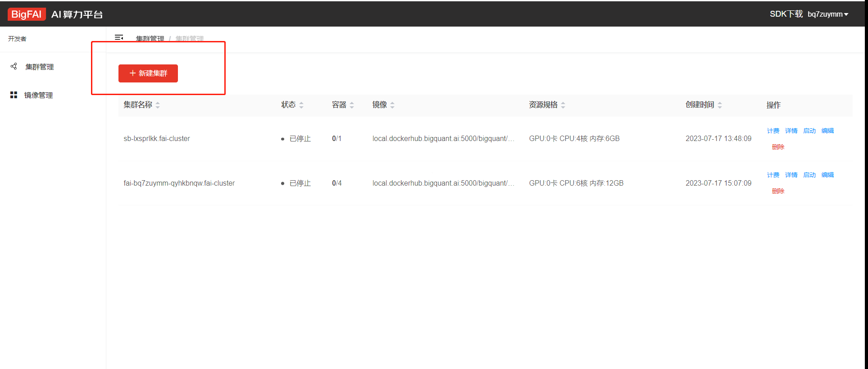868x369 pixels.
Task: Edit the fai-bq7zuymm-qyhkbnqw cluster
Action: tap(827, 175)
